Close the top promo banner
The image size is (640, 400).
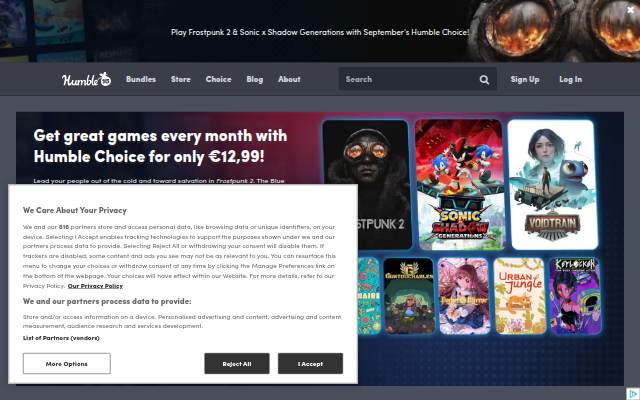pyautogui.click(x=631, y=10)
